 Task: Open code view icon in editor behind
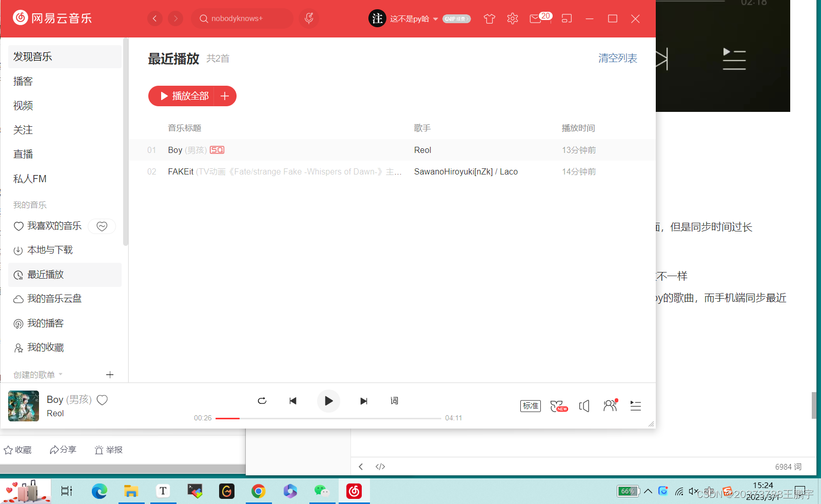coord(380,467)
